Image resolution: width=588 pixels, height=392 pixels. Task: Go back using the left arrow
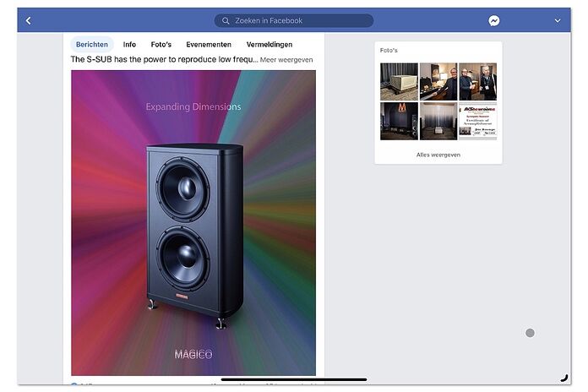click(29, 20)
